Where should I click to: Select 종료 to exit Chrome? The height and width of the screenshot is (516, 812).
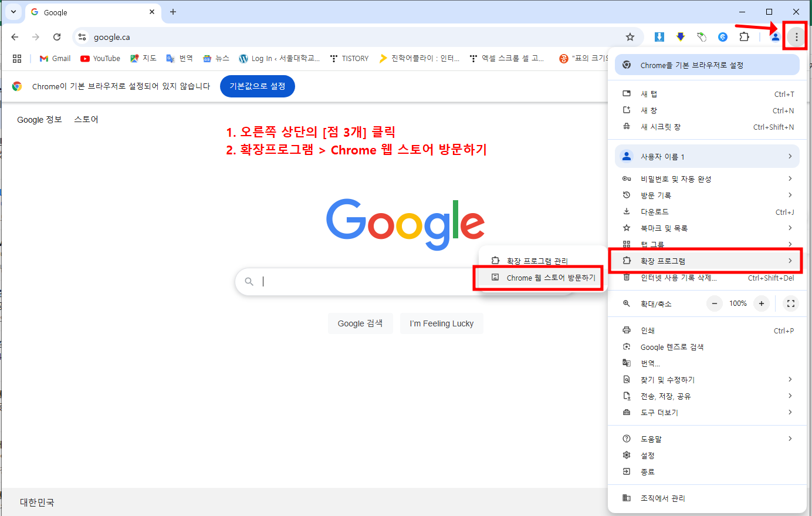[x=707, y=472]
